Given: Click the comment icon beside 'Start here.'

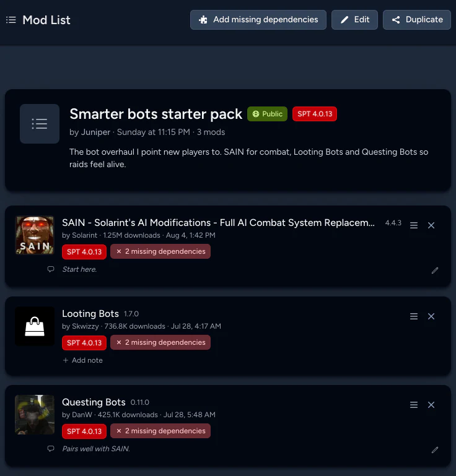Looking at the screenshot, I should click(51, 269).
